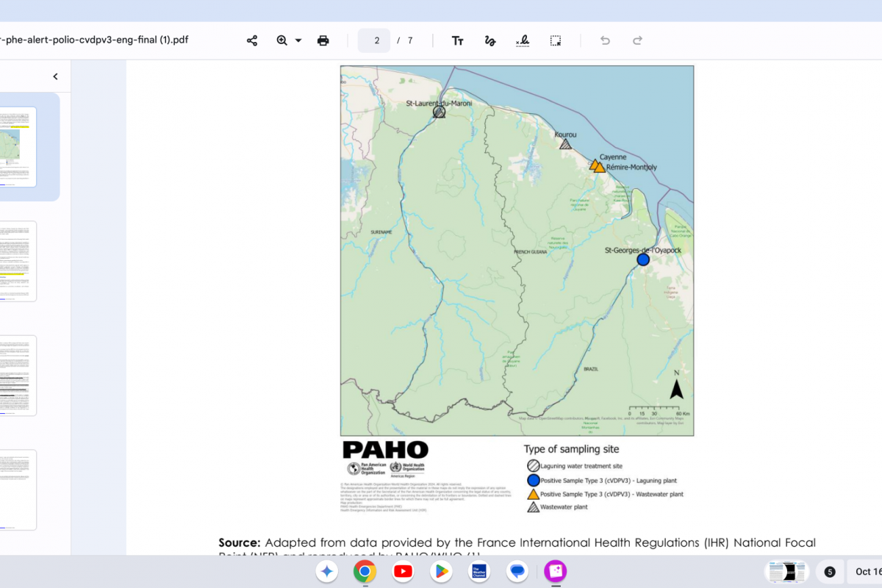Select the highlighted page 2 thumbnail
This screenshot has width=882, height=588.
tap(18, 147)
